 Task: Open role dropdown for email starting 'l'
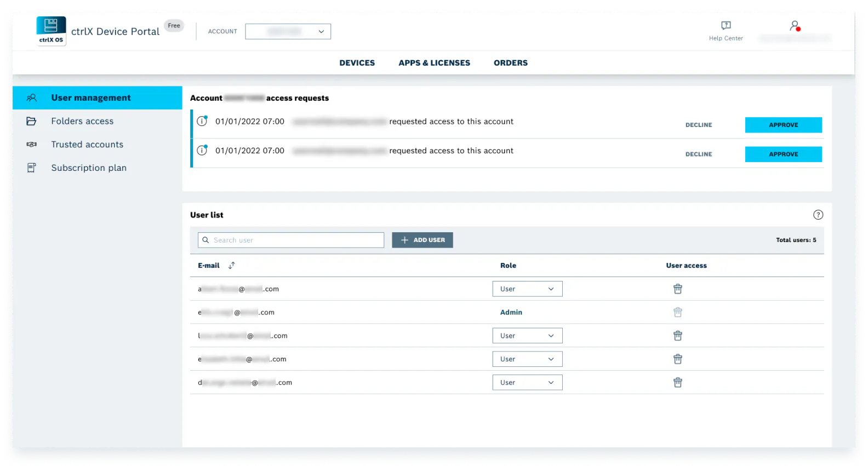(527, 336)
